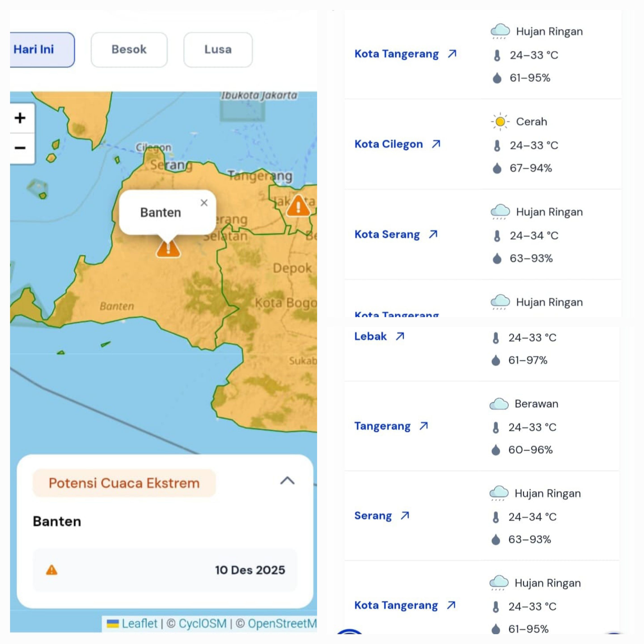
Task: Click the 10 Des 2025 warning row
Action: pos(165,570)
